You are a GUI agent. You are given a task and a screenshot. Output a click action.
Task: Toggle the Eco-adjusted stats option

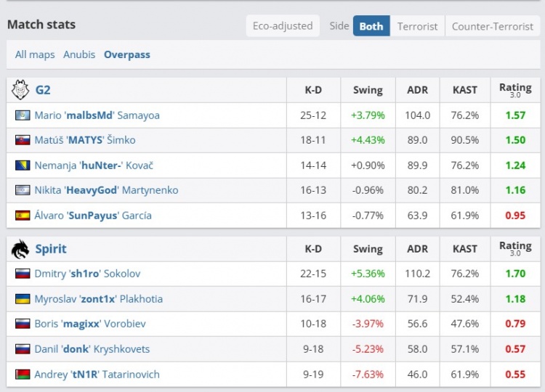click(283, 25)
